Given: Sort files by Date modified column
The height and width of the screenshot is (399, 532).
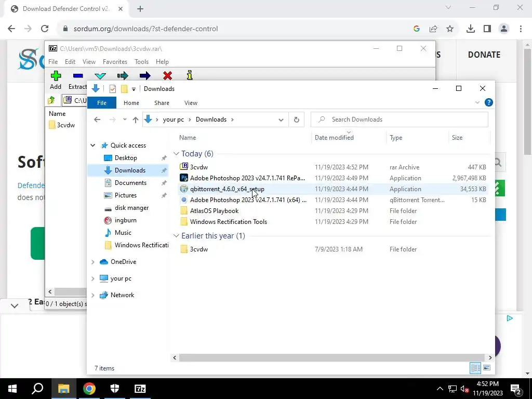Looking at the screenshot, I should click(334, 137).
